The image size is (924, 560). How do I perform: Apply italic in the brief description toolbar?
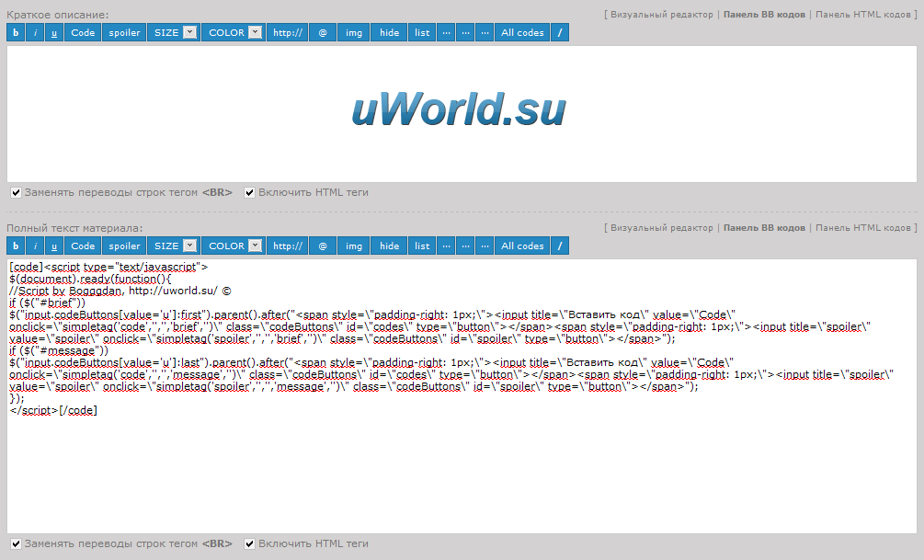[35, 32]
